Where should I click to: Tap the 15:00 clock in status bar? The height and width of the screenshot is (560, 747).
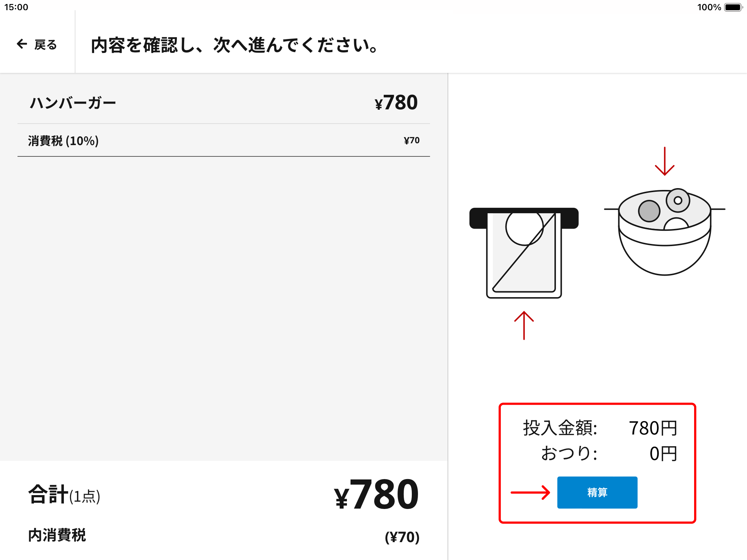[16, 7]
